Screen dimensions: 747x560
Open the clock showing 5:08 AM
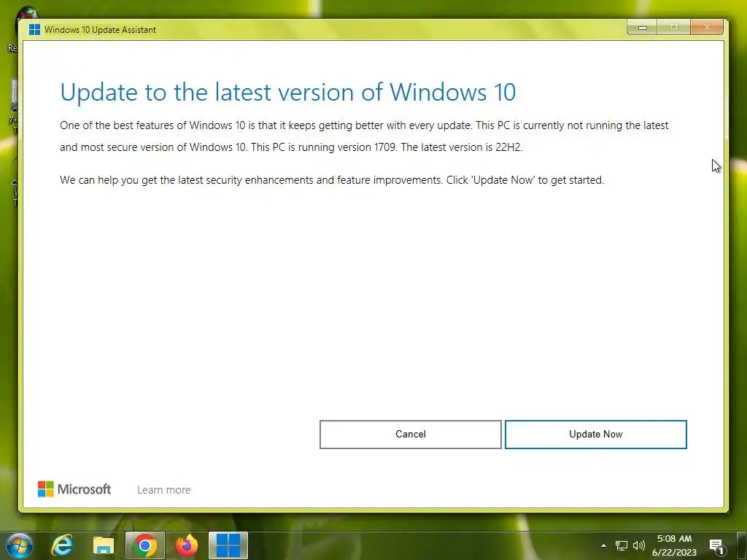click(x=674, y=539)
